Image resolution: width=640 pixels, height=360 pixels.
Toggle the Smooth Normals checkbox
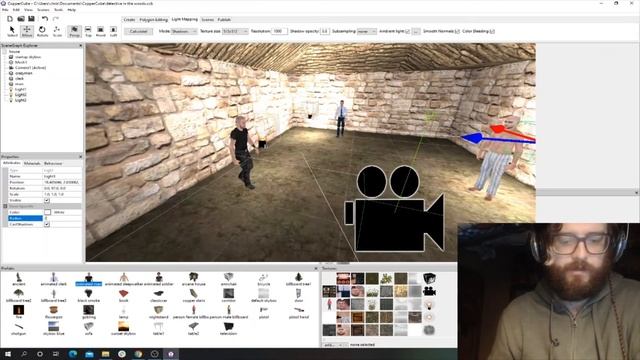[457, 31]
